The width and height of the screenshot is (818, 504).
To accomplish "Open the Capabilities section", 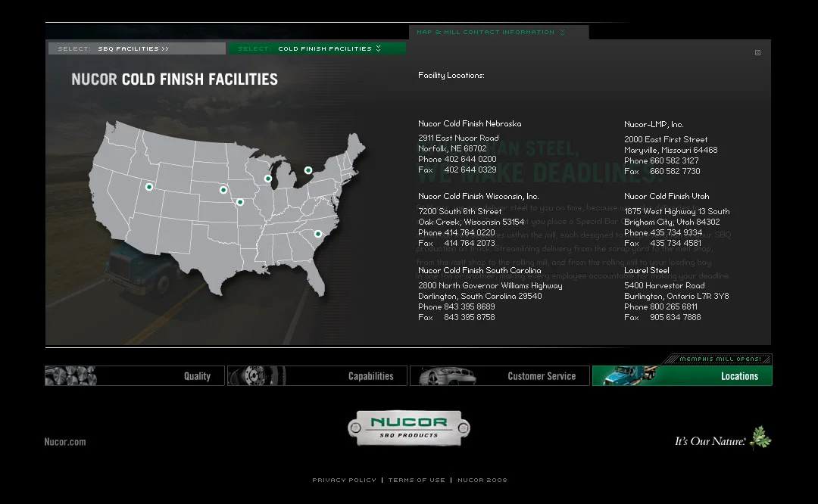I will click(x=317, y=376).
